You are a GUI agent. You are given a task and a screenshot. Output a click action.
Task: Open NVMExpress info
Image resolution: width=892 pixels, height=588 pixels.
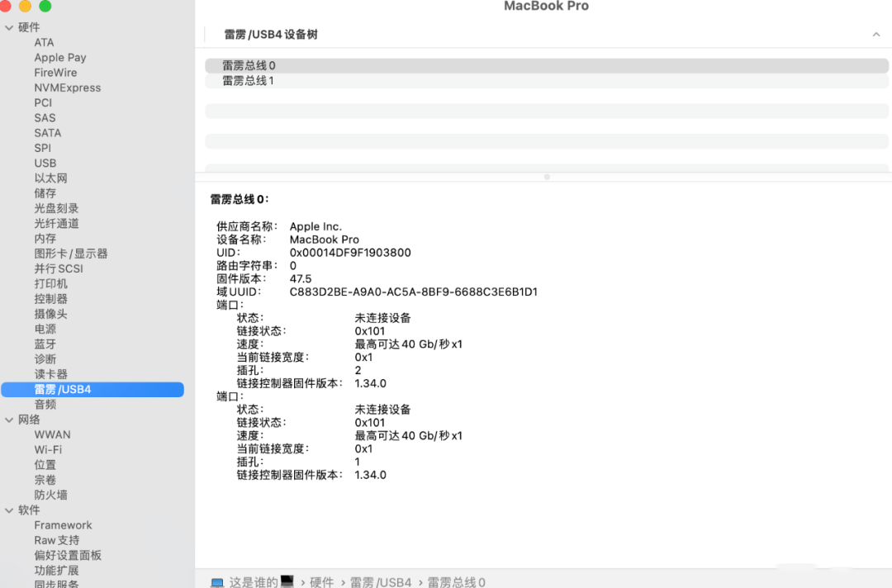click(67, 88)
